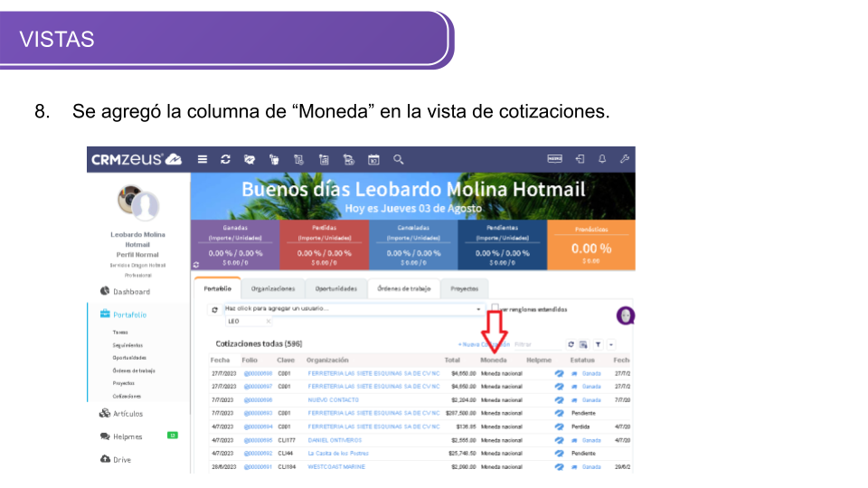
Task: Open the handshake icon in the top toolbar
Action: point(250,159)
